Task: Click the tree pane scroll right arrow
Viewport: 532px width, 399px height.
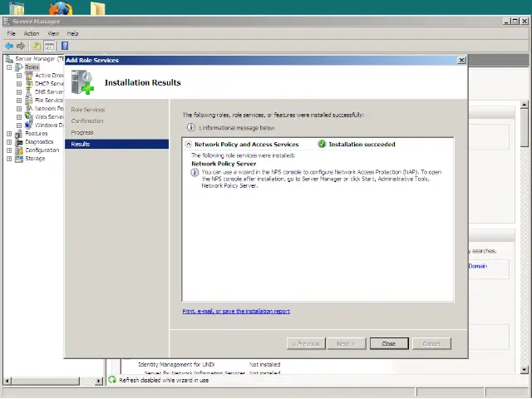Action: tap(99, 381)
